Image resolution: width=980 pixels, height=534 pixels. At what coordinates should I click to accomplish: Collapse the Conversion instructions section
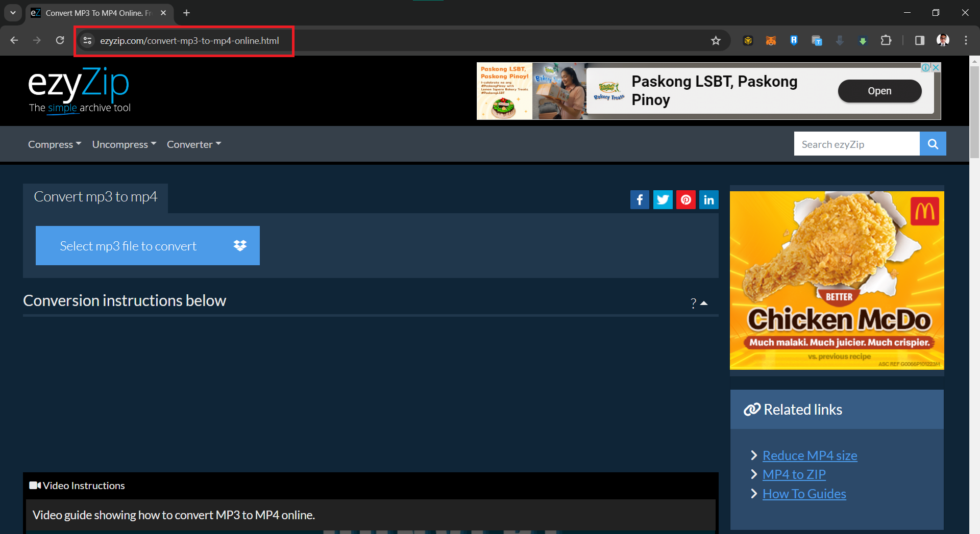click(704, 303)
